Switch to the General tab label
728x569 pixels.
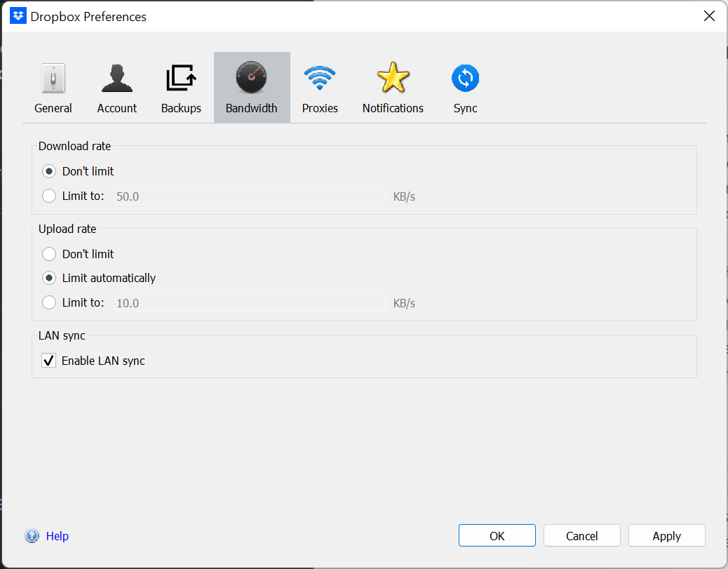coord(53,108)
